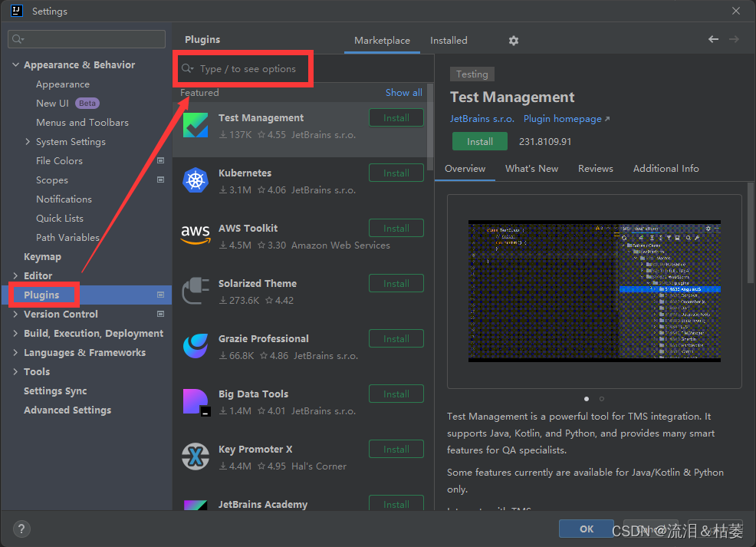The width and height of the screenshot is (756, 547).
Task: Click the magnifier in the plugin search field
Action: (x=188, y=69)
